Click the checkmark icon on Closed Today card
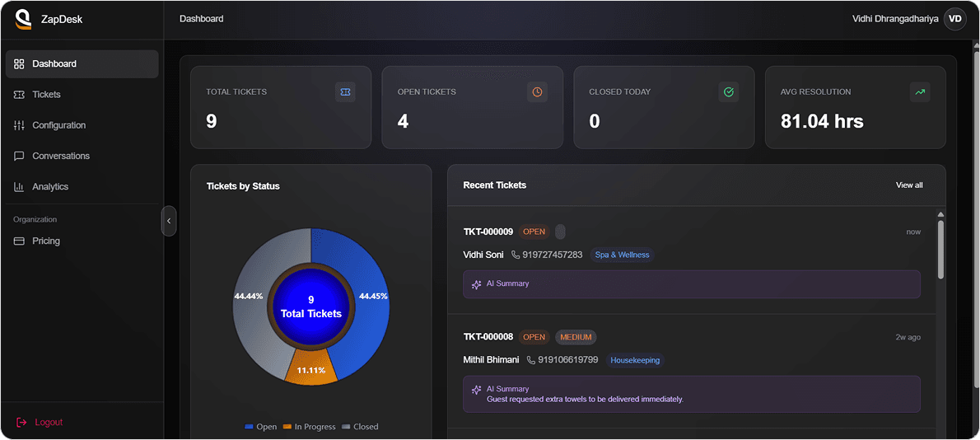The height and width of the screenshot is (440, 980). 728,92
